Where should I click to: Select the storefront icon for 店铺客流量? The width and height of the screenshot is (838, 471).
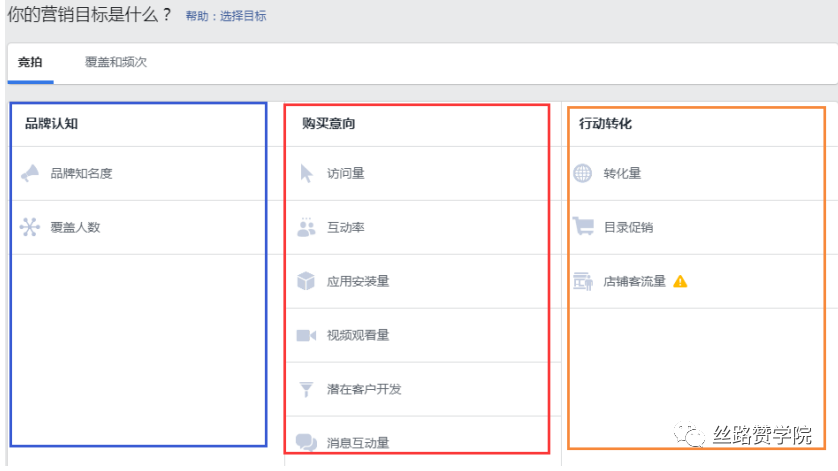pyautogui.click(x=583, y=281)
